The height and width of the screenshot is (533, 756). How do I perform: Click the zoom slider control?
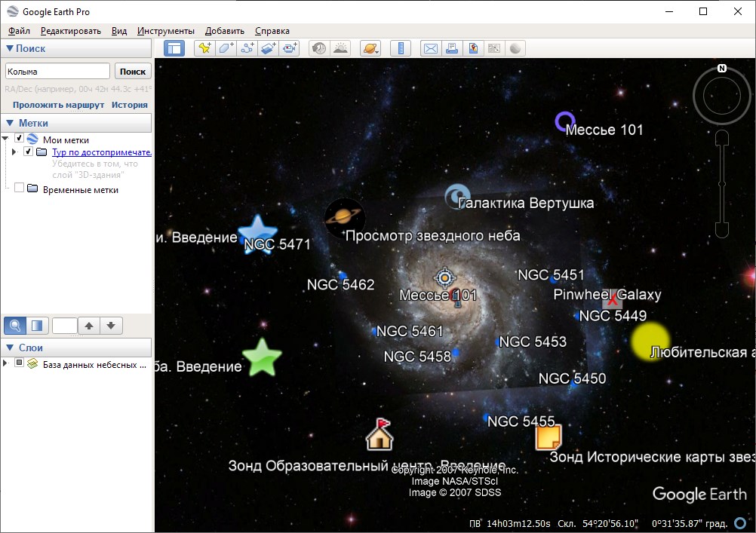(722, 184)
